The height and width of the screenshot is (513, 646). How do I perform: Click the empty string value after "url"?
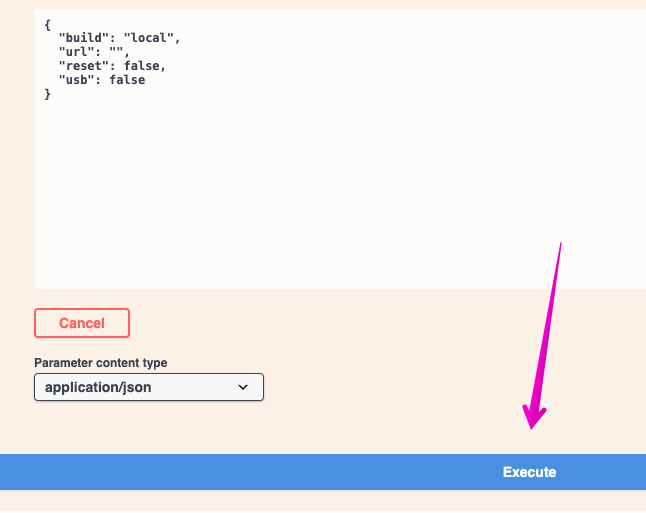click(x=116, y=52)
